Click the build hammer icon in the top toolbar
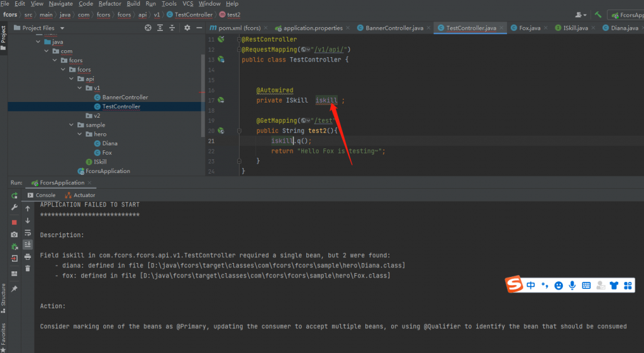Screen dimensions: 644x353 [598, 15]
